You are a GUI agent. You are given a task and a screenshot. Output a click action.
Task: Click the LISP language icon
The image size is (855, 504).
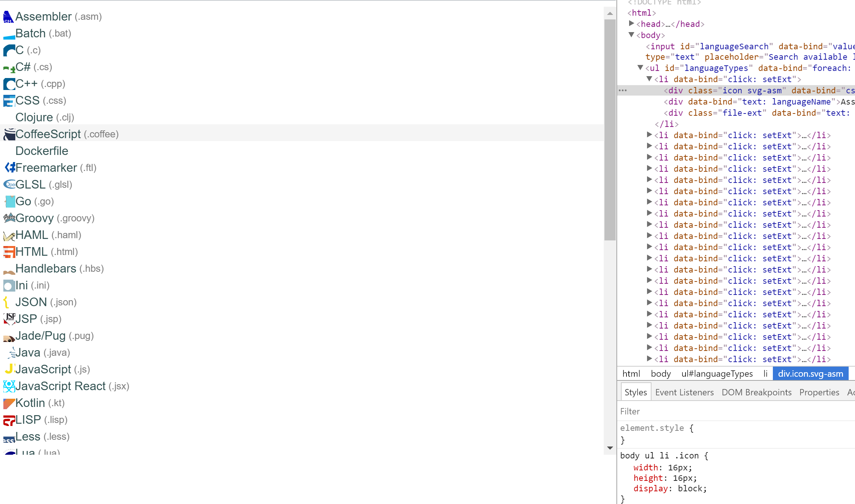pos(9,419)
